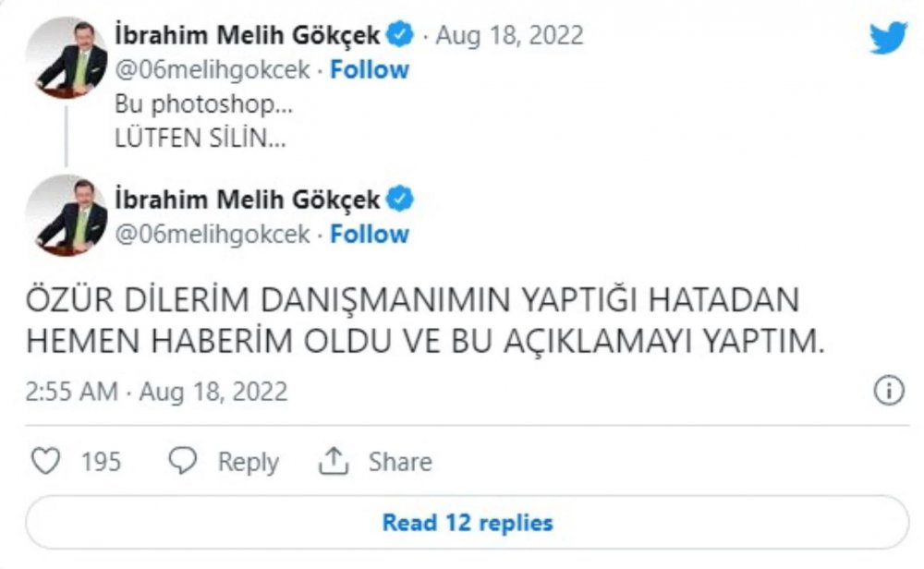This screenshot has width=924, height=569.
Task: Click the Share text label
Action: [400, 461]
